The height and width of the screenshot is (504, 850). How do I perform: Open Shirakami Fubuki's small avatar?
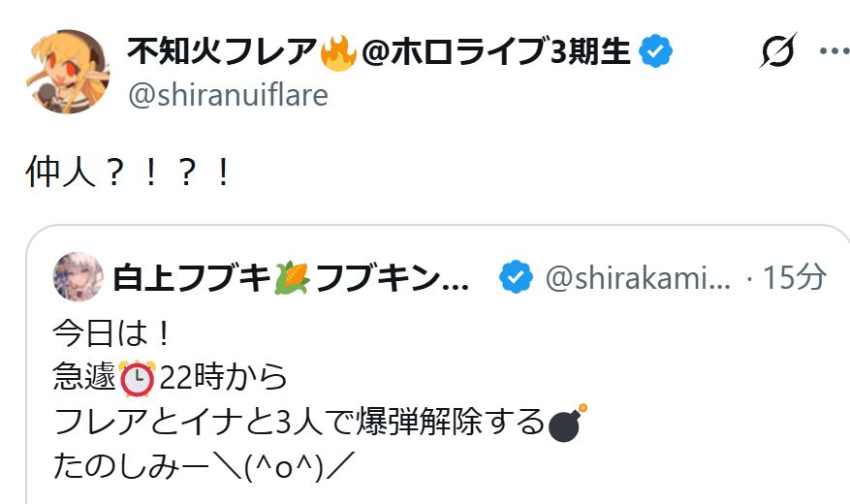[78, 276]
